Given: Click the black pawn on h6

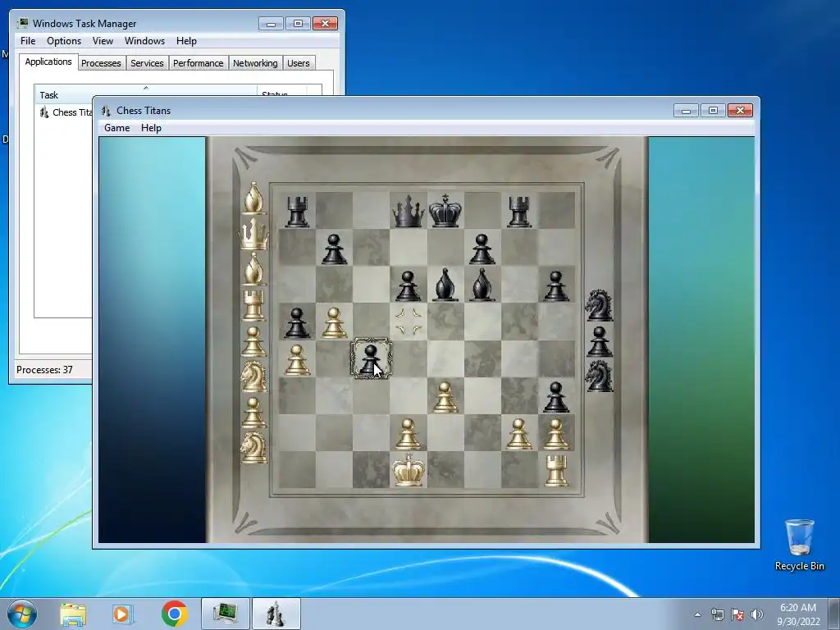Looking at the screenshot, I should pyautogui.click(x=556, y=286).
